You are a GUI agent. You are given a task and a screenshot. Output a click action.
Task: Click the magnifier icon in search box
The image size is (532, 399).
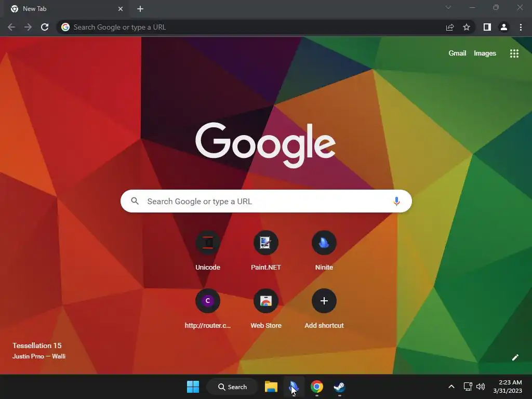pos(135,201)
